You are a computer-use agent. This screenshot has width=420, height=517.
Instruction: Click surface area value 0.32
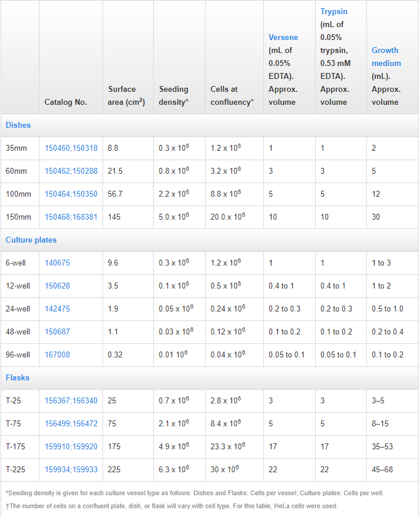pos(115,355)
